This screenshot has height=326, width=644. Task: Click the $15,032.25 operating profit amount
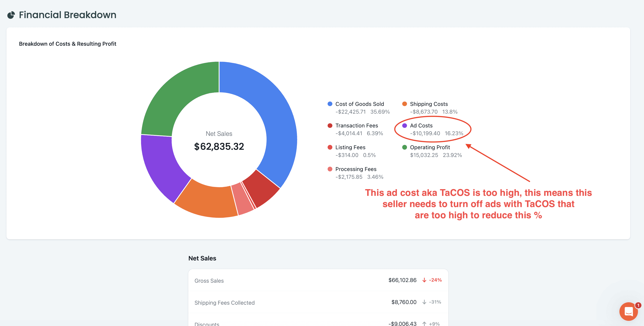pyautogui.click(x=424, y=155)
